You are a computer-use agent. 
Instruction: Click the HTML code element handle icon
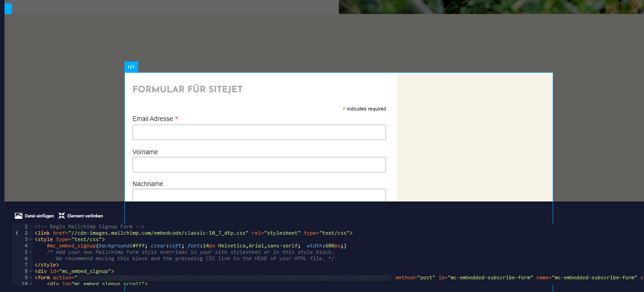click(131, 67)
